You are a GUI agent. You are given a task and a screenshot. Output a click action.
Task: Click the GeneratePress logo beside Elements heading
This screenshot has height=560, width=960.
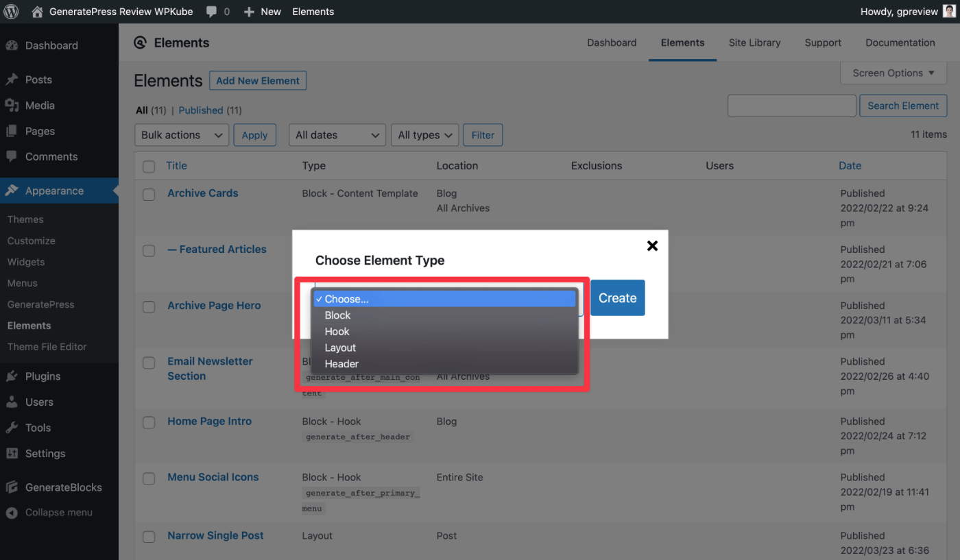[x=140, y=42]
